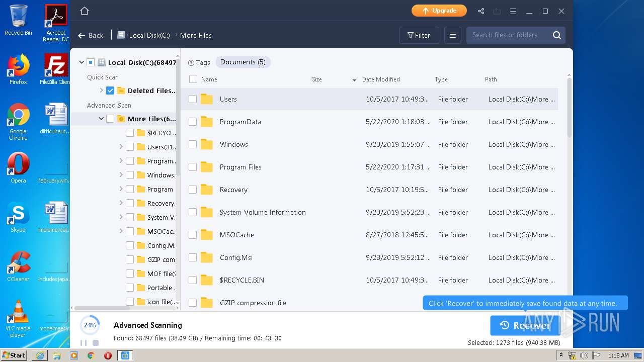The height and width of the screenshot is (362, 644).
Task: Open Recycle Bin on desktop
Action: 18,20
